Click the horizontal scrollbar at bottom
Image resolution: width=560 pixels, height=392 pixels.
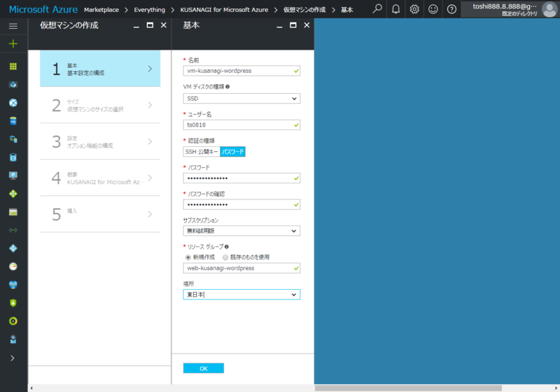408,388
